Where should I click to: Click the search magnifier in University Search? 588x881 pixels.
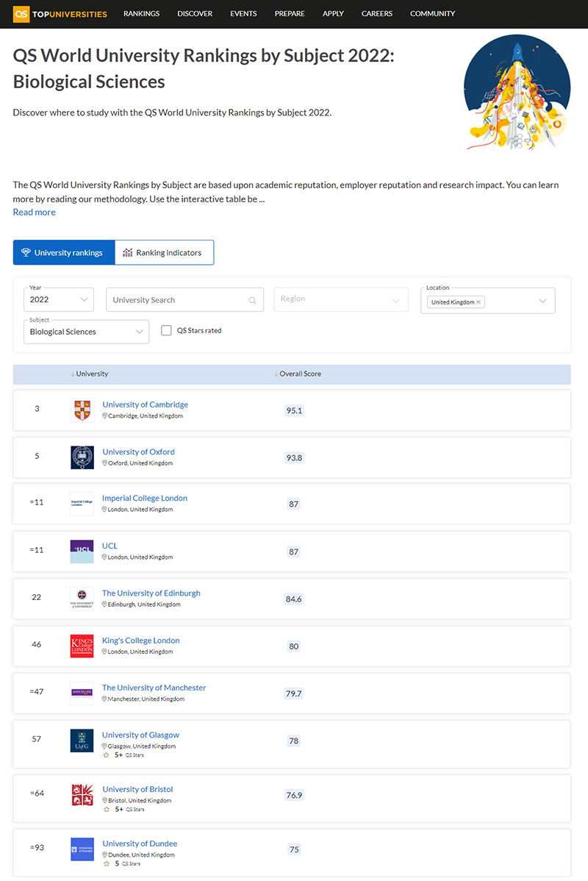click(x=252, y=301)
